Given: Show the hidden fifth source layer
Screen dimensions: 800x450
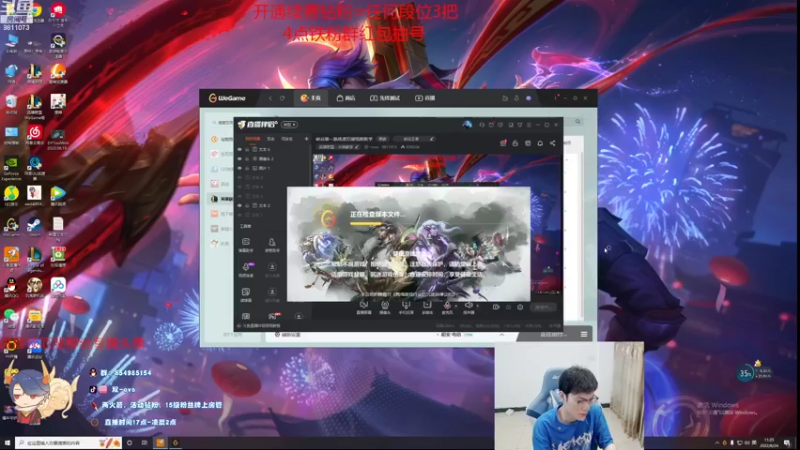Looking at the screenshot, I should tap(239, 187).
